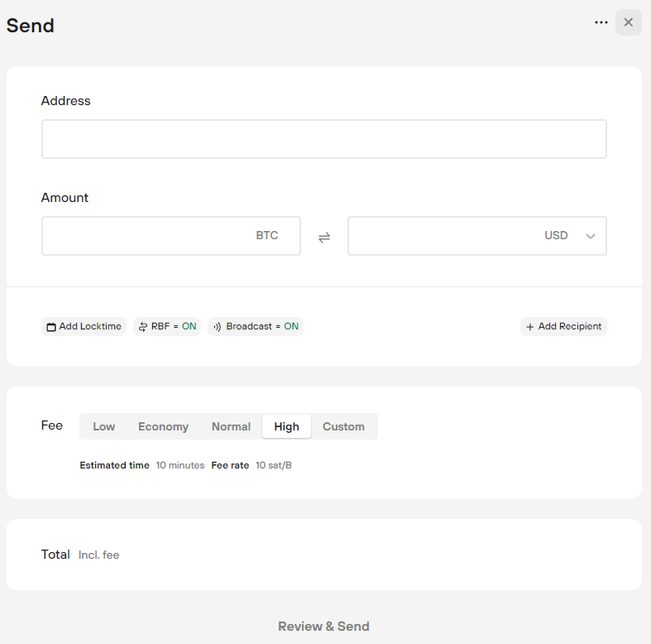This screenshot has height=644, width=651.
Task: Expand the USD currency dropdown chevron
Action: click(591, 236)
